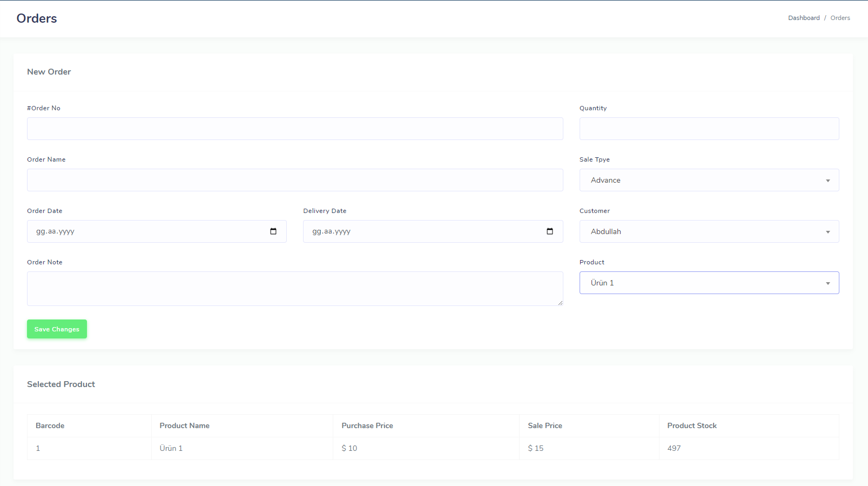
Task: Click inside the Order Note textarea
Action: click(295, 289)
